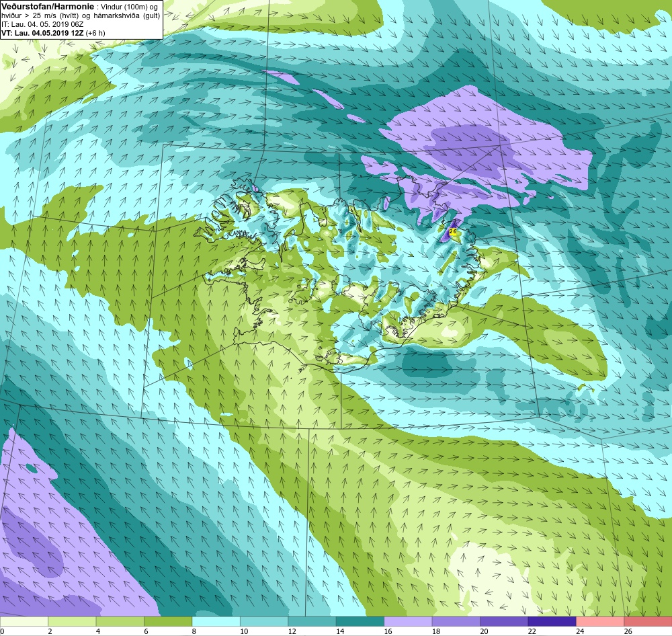Click the legend scale label '8'
Image resolution: width=672 pixels, height=636 pixels.
(194, 631)
